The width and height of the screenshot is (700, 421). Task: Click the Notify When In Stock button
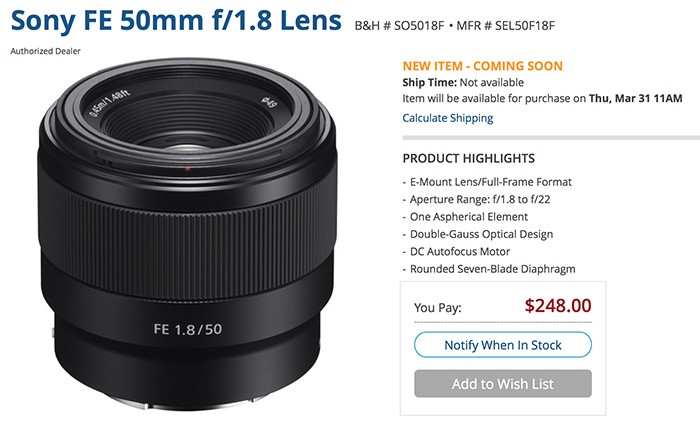coord(503,345)
